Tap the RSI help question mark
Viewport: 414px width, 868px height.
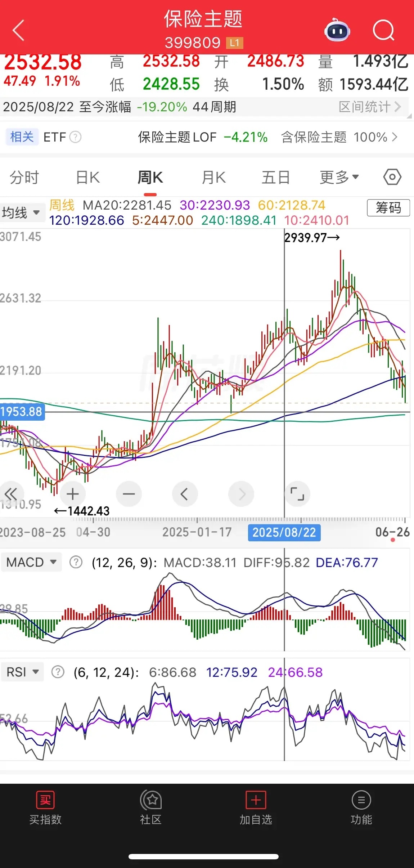click(58, 672)
